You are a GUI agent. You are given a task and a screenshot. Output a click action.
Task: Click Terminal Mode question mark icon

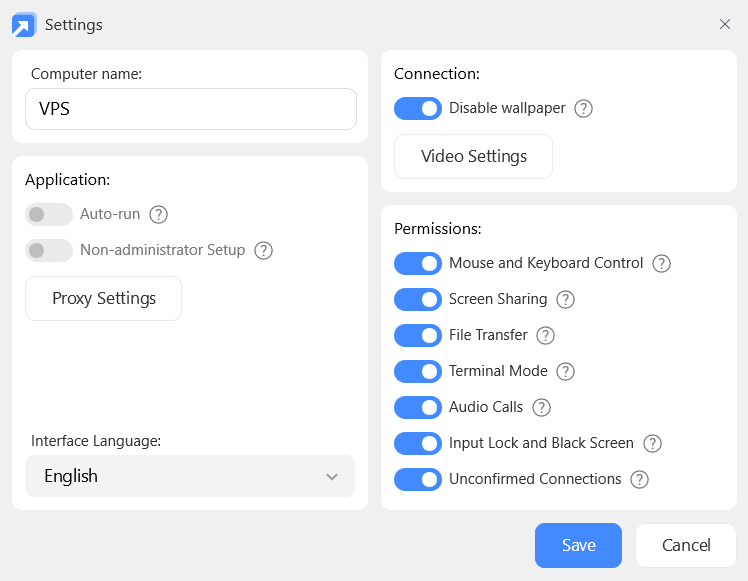click(566, 371)
